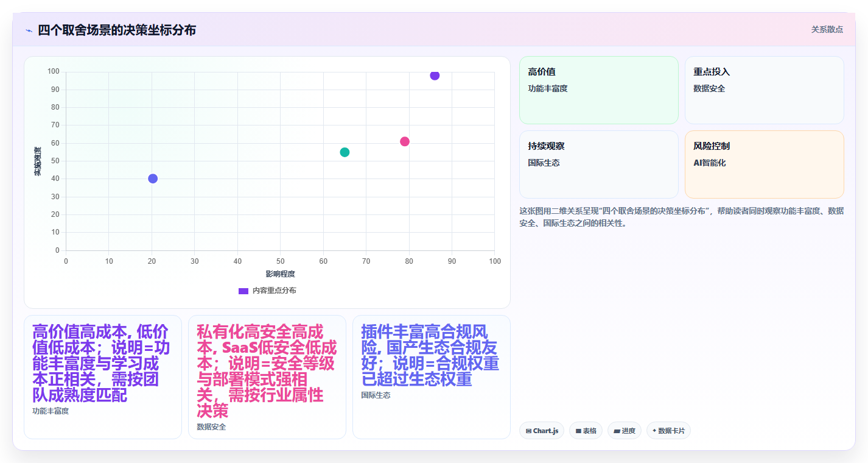Click the 关系散点 label in the header
The height and width of the screenshot is (463, 868).
(x=827, y=29)
